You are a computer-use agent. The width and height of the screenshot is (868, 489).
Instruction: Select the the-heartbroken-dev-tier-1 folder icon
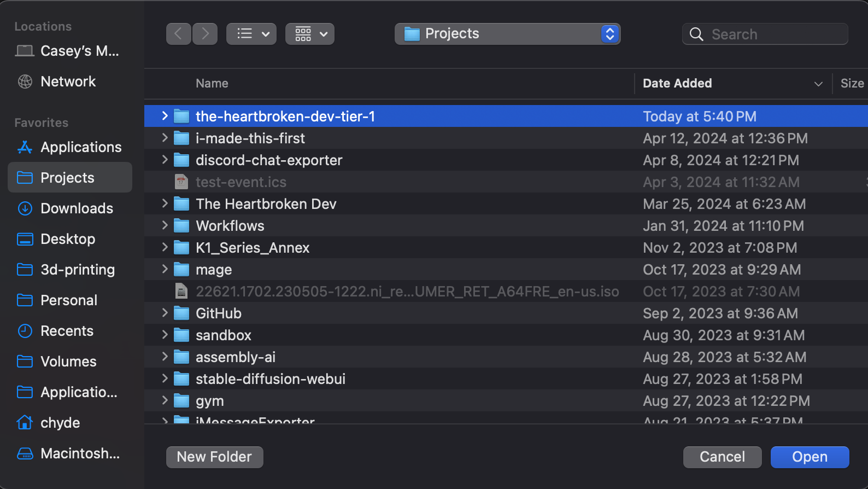pyautogui.click(x=181, y=116)
